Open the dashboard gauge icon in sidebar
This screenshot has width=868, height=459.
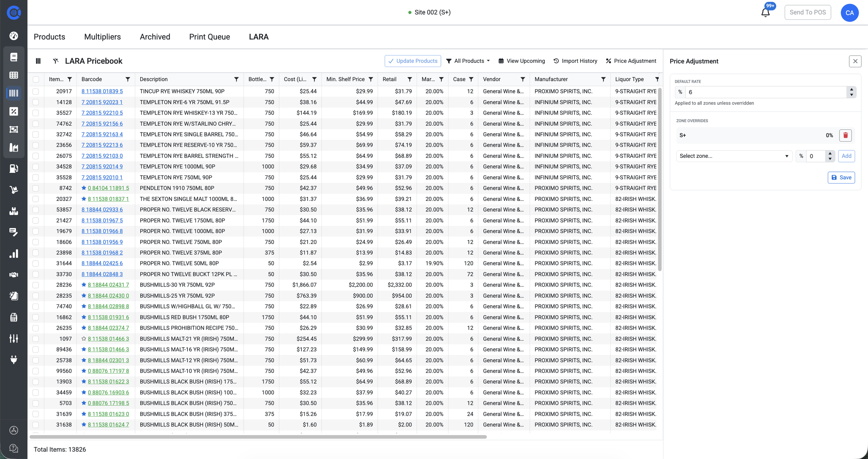point(14,36)
